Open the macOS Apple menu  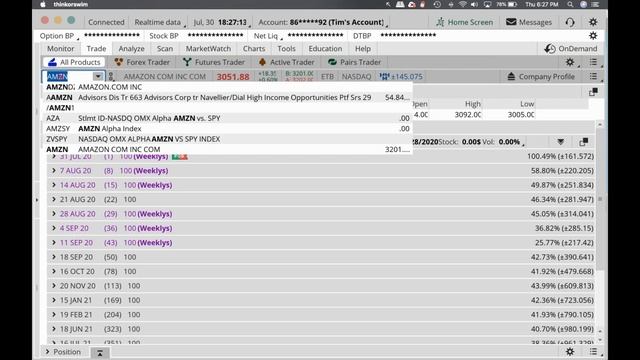(x=43, y=4)
